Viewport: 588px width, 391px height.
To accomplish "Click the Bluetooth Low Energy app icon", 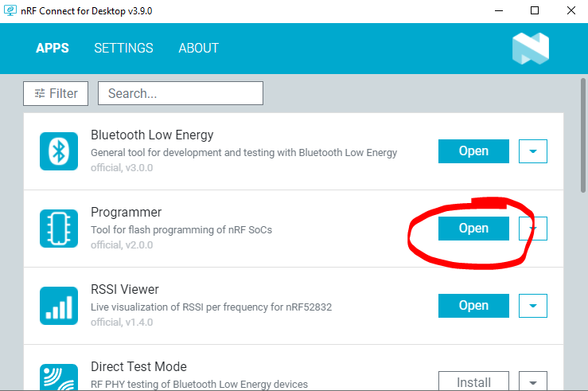I will point(59,151).
